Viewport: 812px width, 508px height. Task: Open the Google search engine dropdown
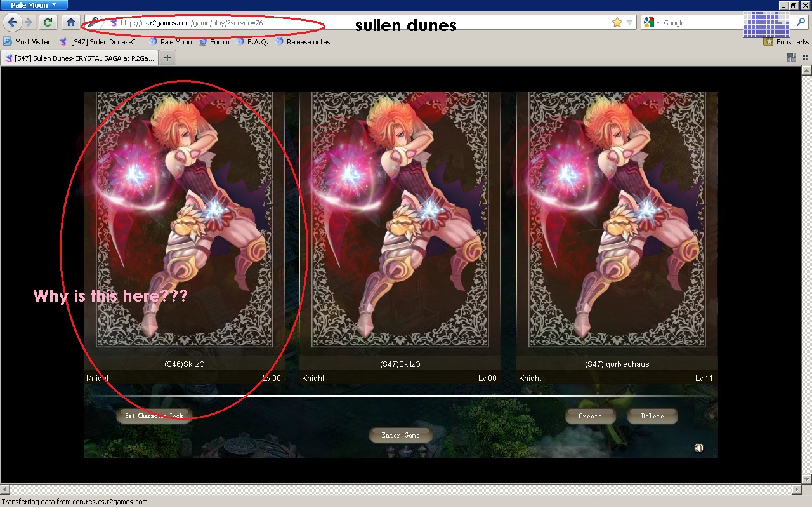(652, 23)
